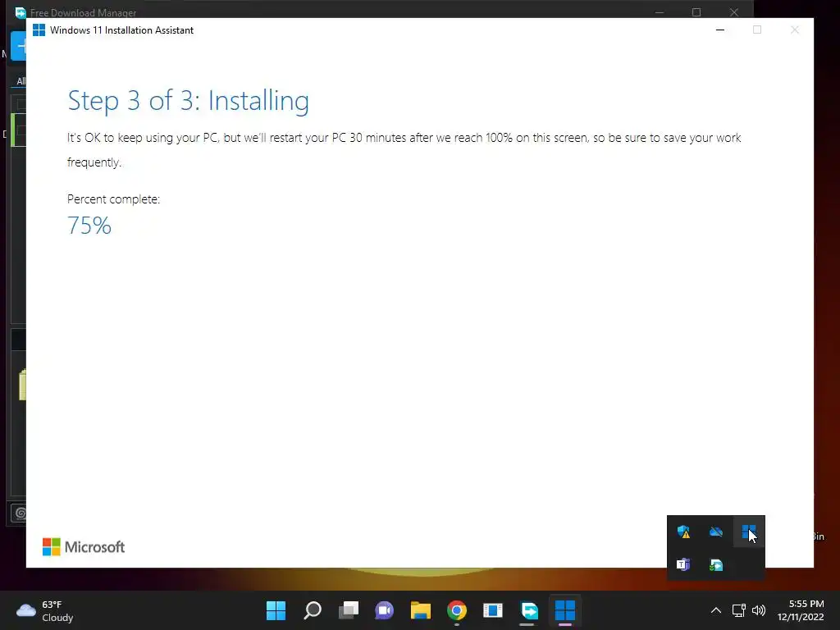The height and width of the screenshot is (630, 840).
Task: Click Windows 11 Installation Assistant tray icon
Action: click(x=749, y=532)
